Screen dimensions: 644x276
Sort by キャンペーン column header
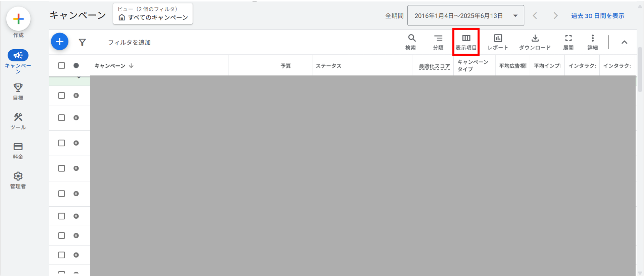point(114,66)
